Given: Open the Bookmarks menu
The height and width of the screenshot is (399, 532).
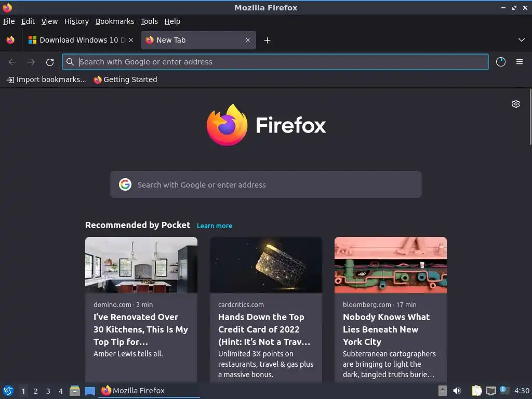Looking at the screenshot, I should (115, 21).
